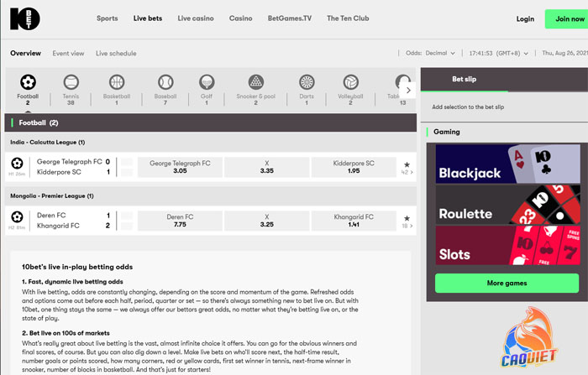Open the Odds Decimal format dropdown
588x375 pixels.
[430, 53]
